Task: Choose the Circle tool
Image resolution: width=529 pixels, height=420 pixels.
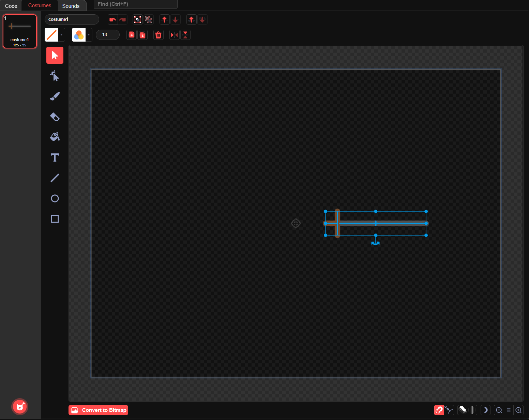Action: pos(55,198)
